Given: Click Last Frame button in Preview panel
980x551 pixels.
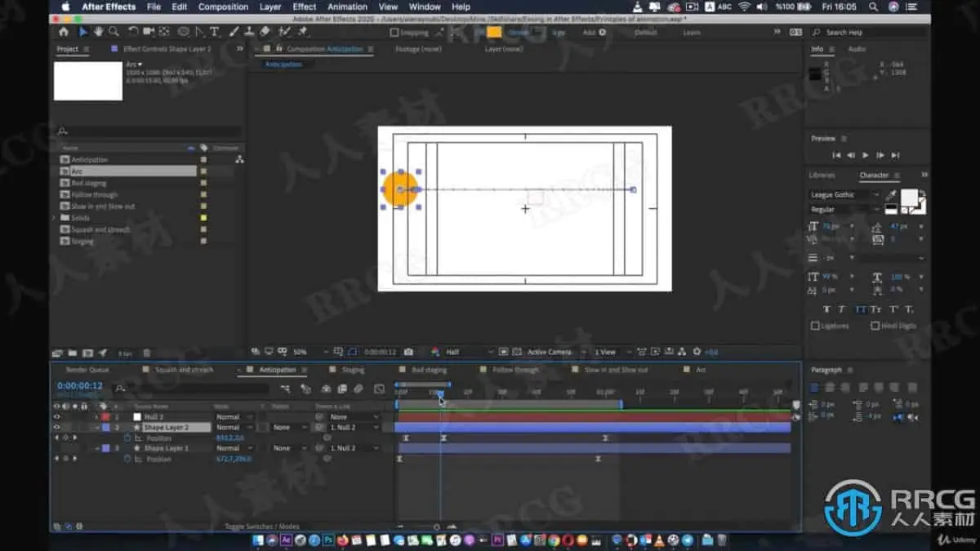Looking at the screenshot, I should [895, 155].
